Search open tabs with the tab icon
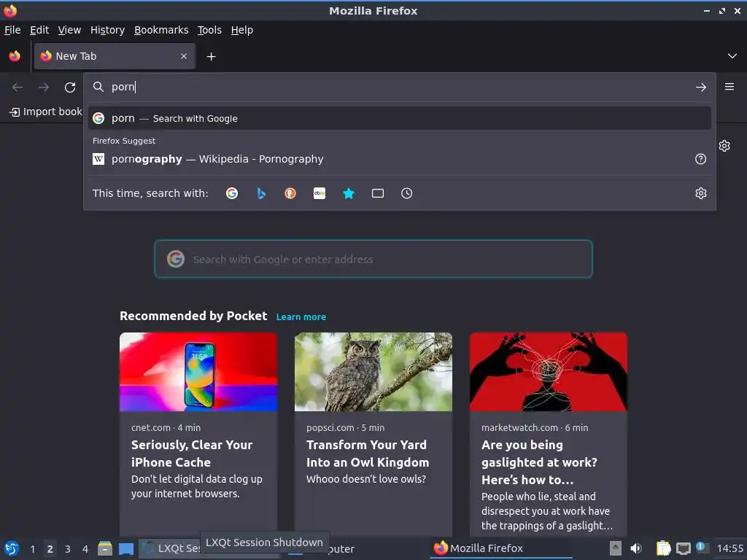 (378, 193)
